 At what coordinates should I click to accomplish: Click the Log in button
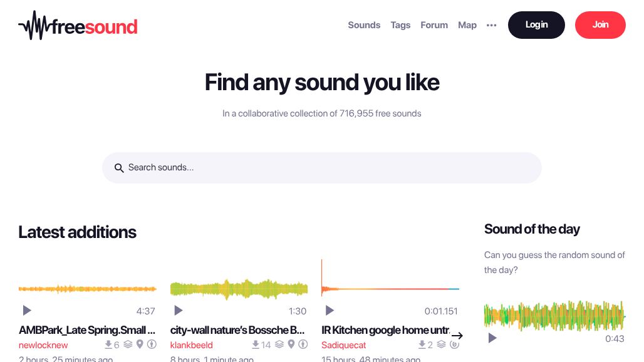pos(536,25)
